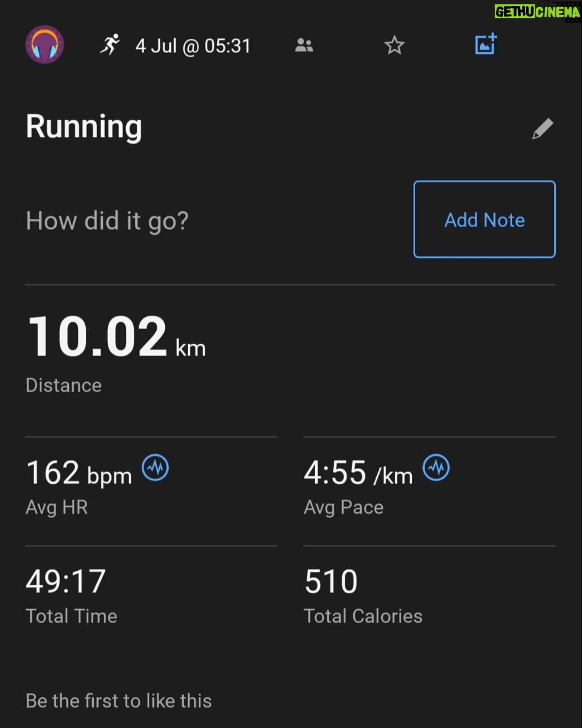Open the privacy people icon
Image resolution: width=582 pixels, height=728 pixels.
pos(304,45)
